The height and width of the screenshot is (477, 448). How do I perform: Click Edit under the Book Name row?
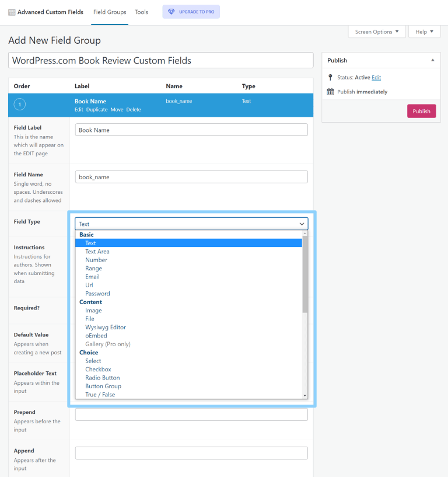click(x=79, y=110)
